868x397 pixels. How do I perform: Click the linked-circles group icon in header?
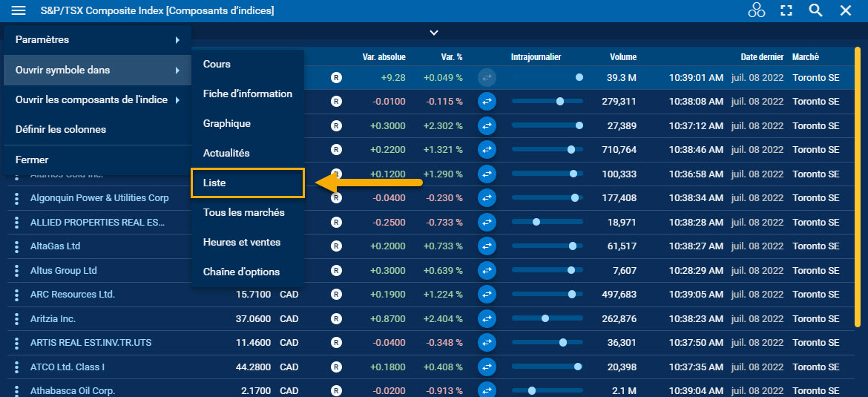coord(756,10)
